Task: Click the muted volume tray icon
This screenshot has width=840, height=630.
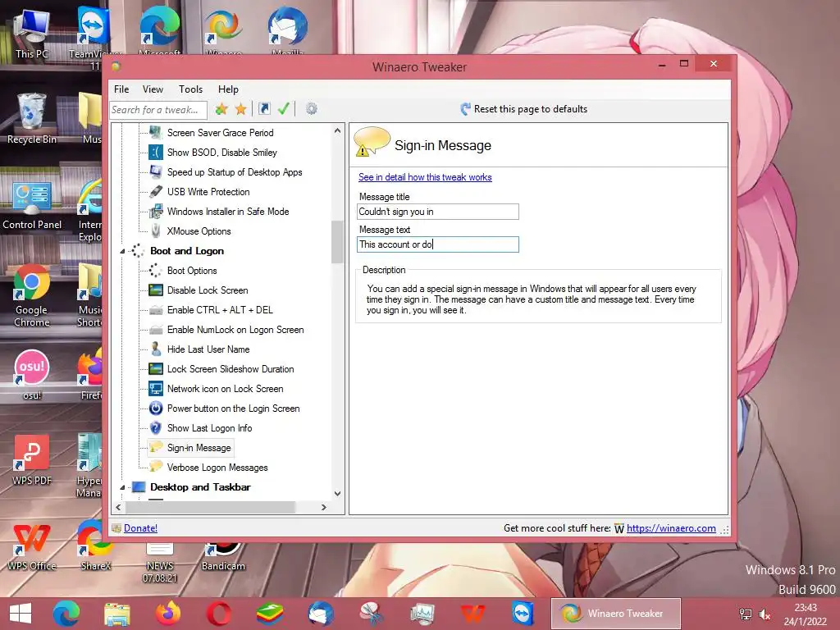Action: click(x=765, y=614)
